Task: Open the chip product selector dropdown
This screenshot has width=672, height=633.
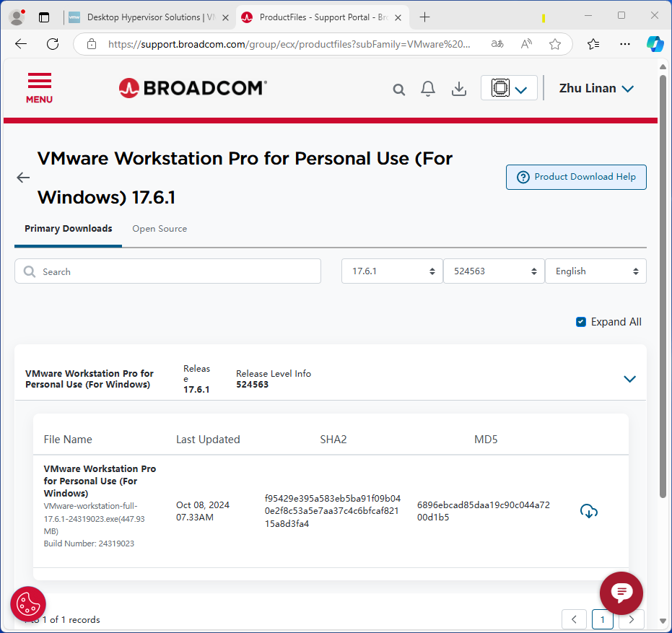Action: [x=509, y=88]
